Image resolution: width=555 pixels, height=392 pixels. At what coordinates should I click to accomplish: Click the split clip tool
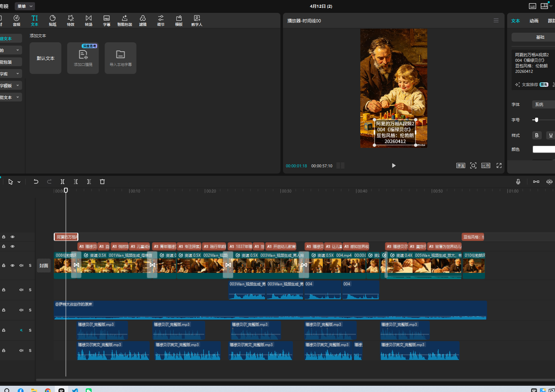click(x=63, y=182)
